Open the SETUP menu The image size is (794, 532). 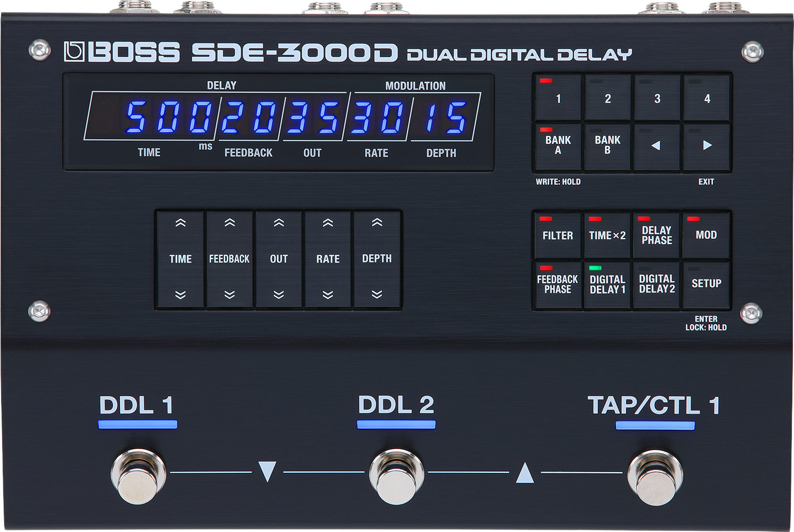tap(706, 284)
